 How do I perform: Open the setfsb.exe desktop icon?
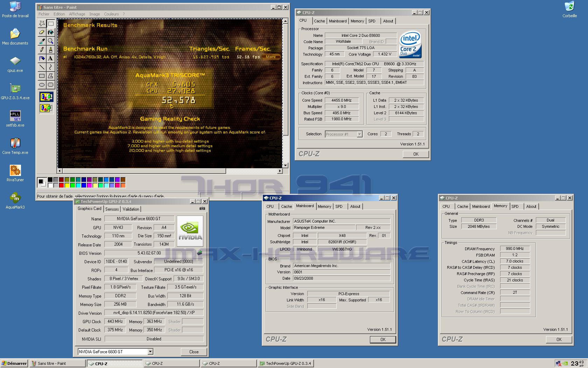pyautogui.click(x=15, y=119)
